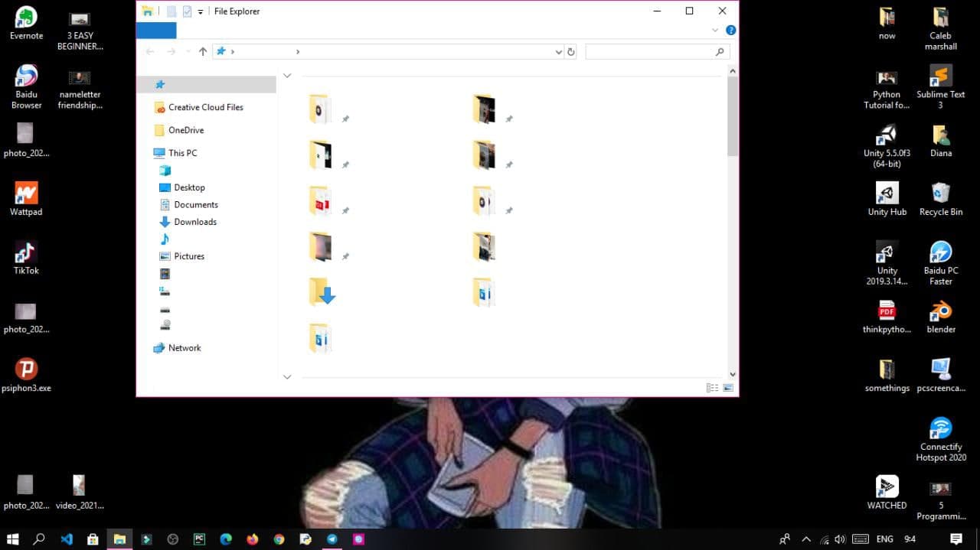Open the Videos film icon in navigation pane
This screenshot has height=550, width=980.
click(165, 274)
